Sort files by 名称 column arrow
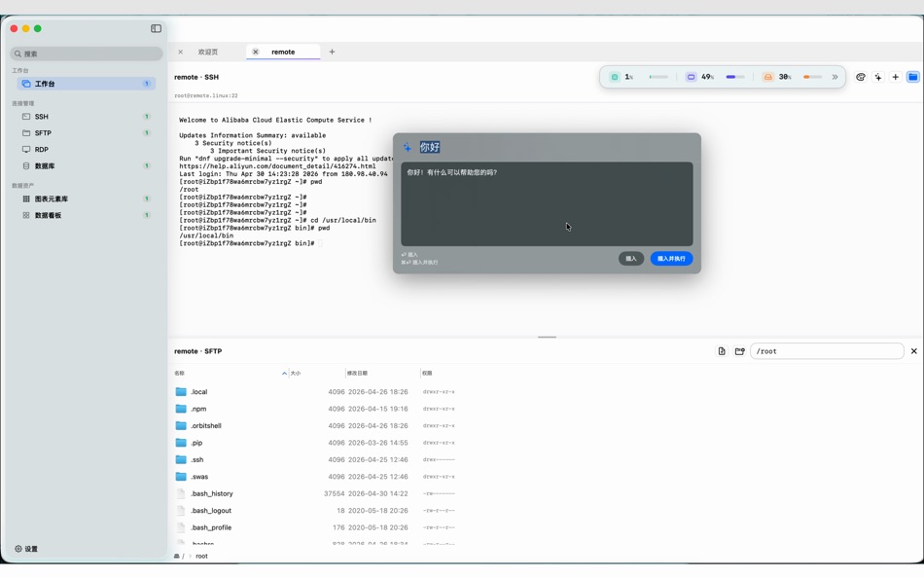The height and width of the screenshot is (578, 924). click(x=284, y=374)
